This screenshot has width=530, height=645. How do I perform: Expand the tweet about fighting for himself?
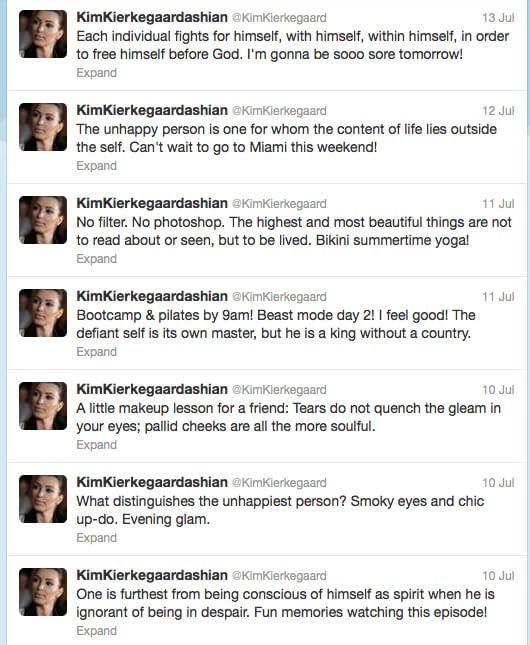97,73
